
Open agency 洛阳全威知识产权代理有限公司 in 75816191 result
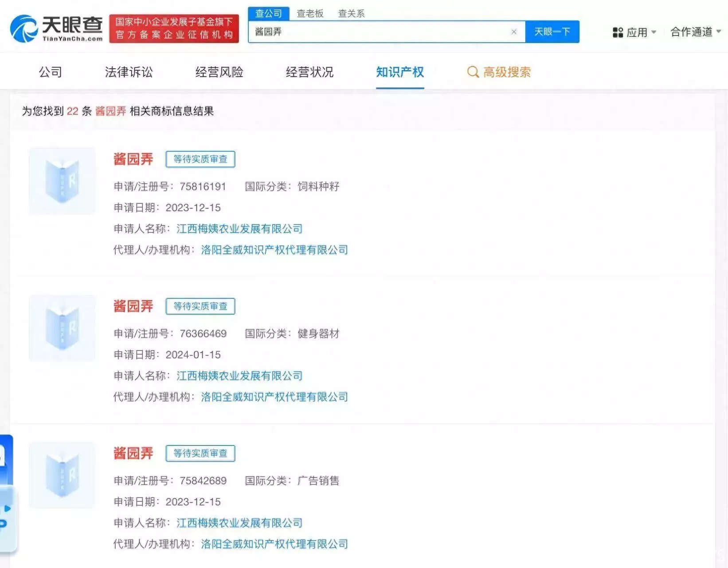pyautogui.click(x=274, y=250)
